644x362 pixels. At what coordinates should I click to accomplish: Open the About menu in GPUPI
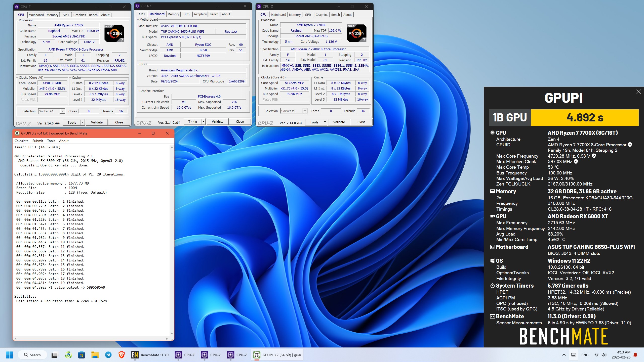pyautogui.click(x=64, y=141)
